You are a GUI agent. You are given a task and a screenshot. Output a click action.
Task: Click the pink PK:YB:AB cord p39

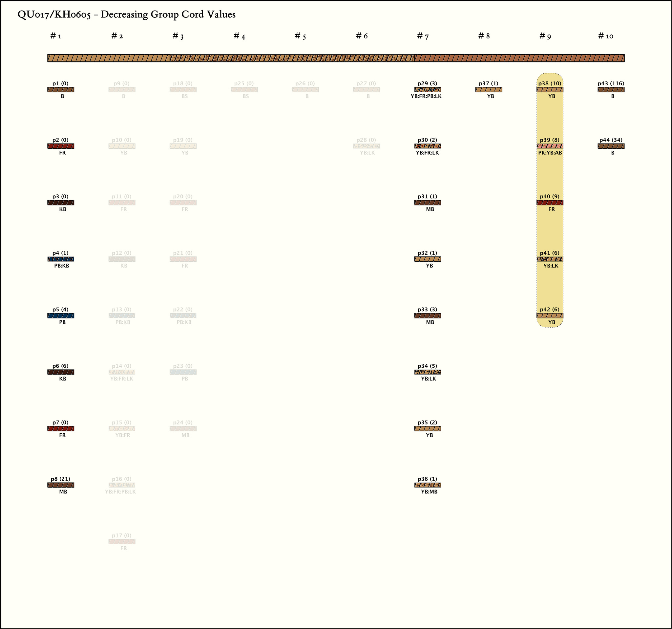tap(550, 146)
